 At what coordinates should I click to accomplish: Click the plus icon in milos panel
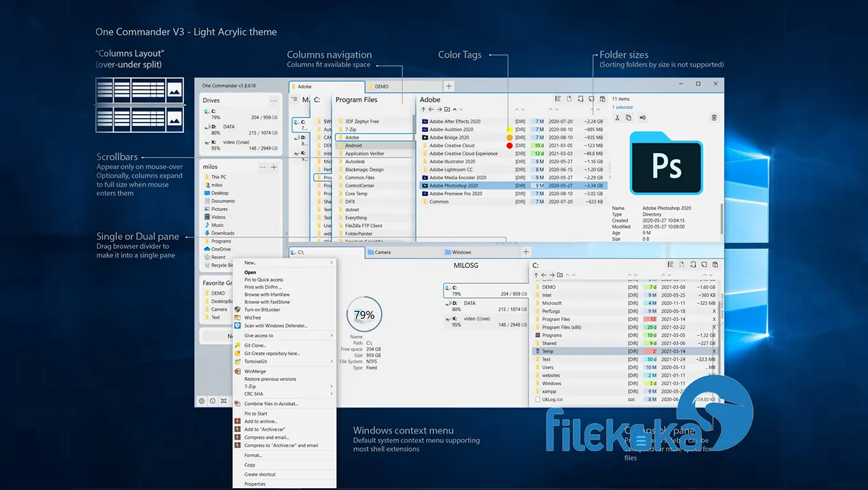click(x=274, y=167)
